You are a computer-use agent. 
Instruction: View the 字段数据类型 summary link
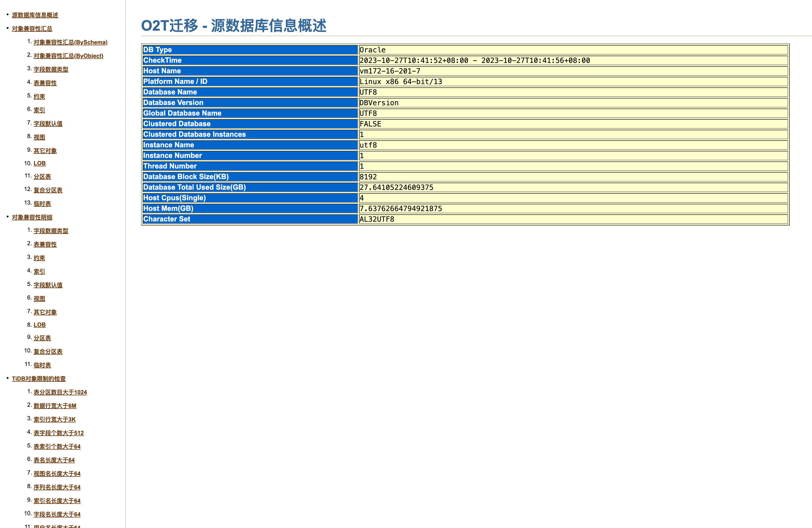(50, 69)
